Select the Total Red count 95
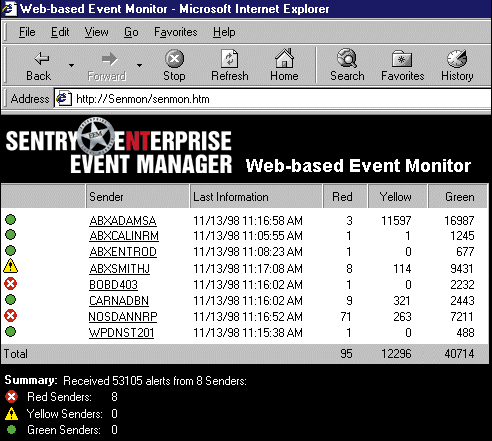 (346, 354)
